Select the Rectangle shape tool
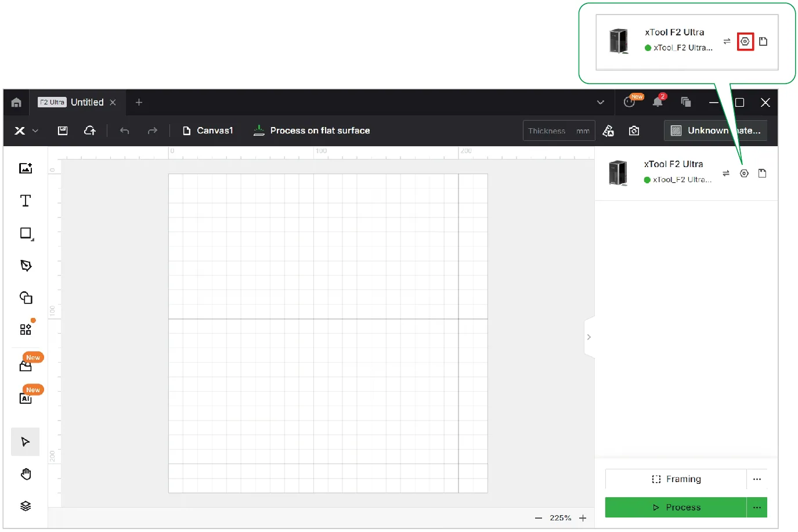Image resolution: width=798 pixels, height=532 pixels. click(x=26, y=234)
